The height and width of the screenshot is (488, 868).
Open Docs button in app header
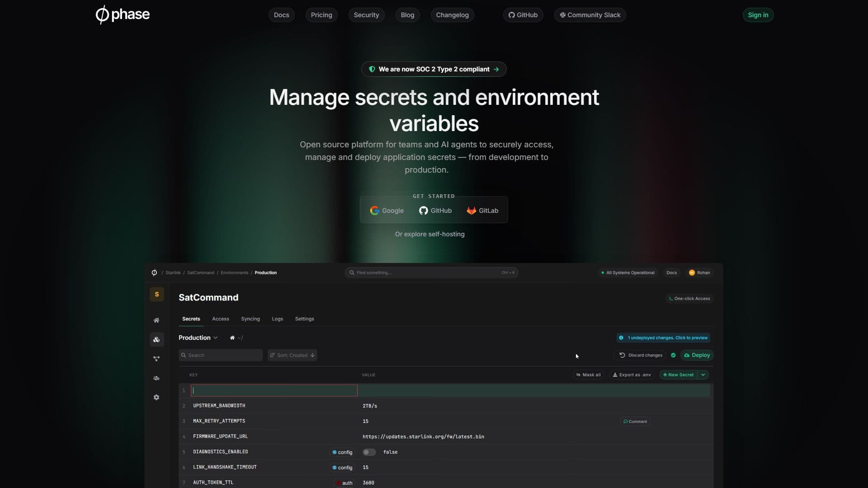pyautogui.click(x=671, y=272)
